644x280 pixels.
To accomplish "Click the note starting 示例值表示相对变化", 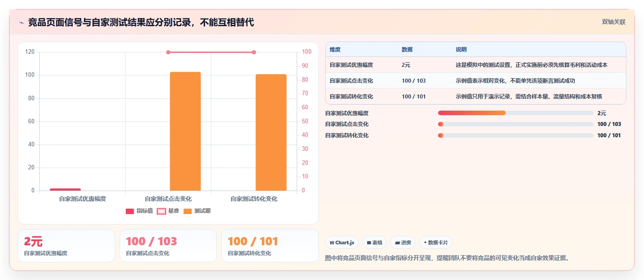I will [515, 81].
